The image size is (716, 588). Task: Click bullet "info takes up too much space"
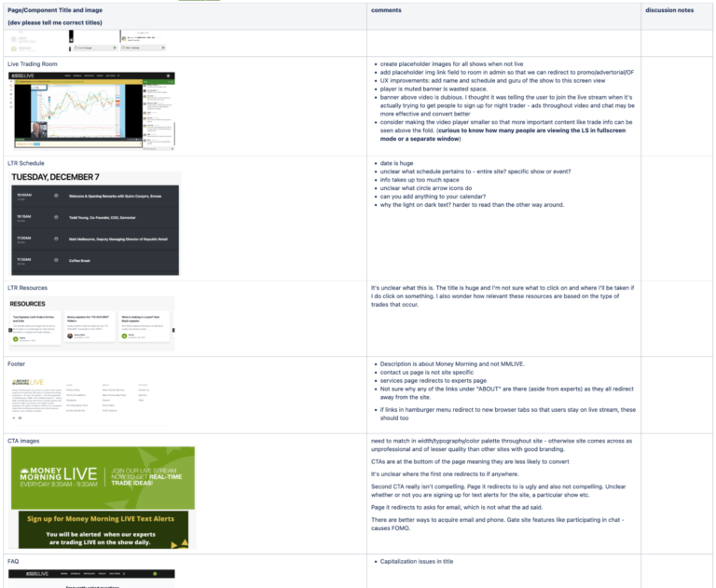[x=420, y=180]
